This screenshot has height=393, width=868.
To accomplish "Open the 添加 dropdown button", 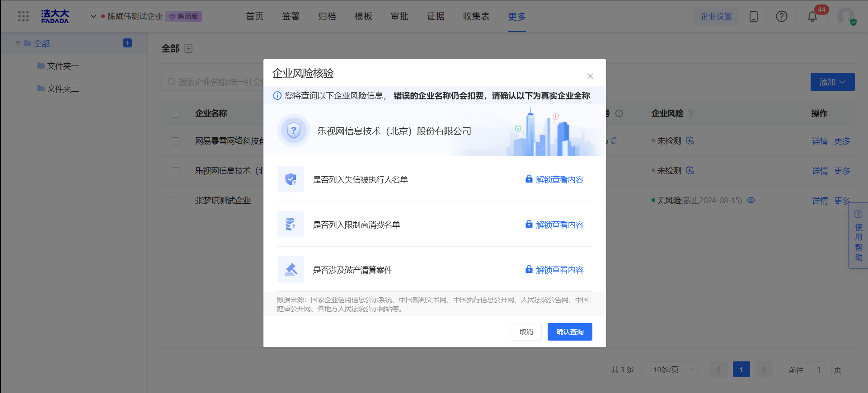I will point(832,82).
